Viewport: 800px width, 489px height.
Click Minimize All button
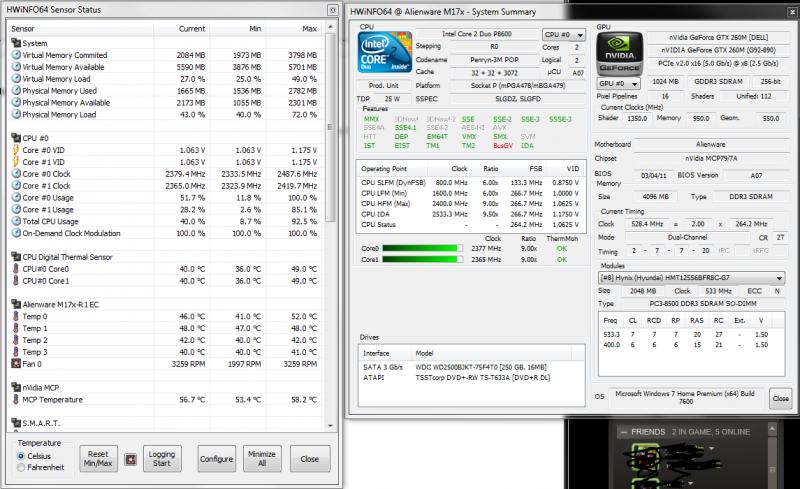point(262,458)
